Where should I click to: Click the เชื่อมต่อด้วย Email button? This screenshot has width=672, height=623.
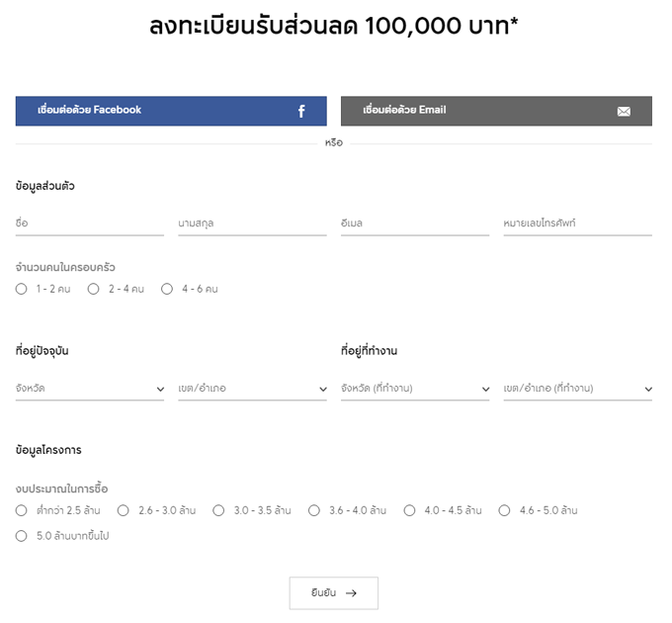tap(496, 111)
